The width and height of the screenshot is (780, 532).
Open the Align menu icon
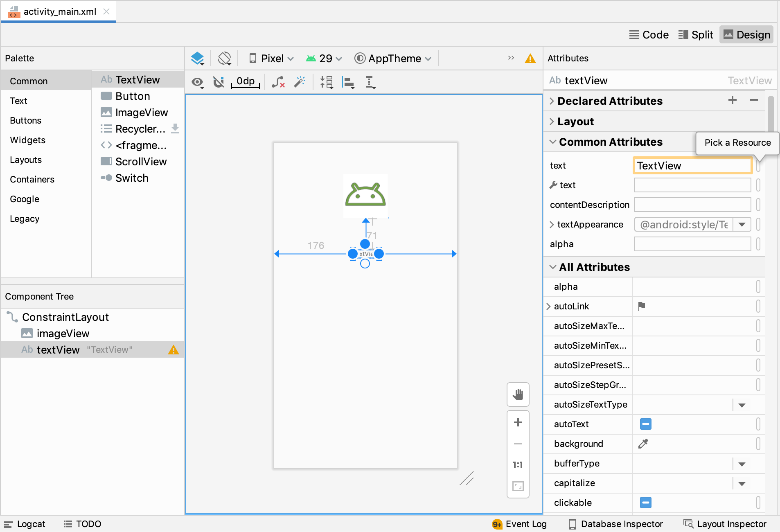pyautogui.click(x=348, y=83)
